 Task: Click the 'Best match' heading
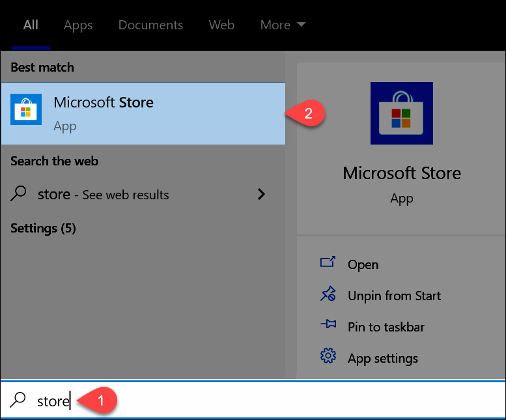tap(42, 68)
